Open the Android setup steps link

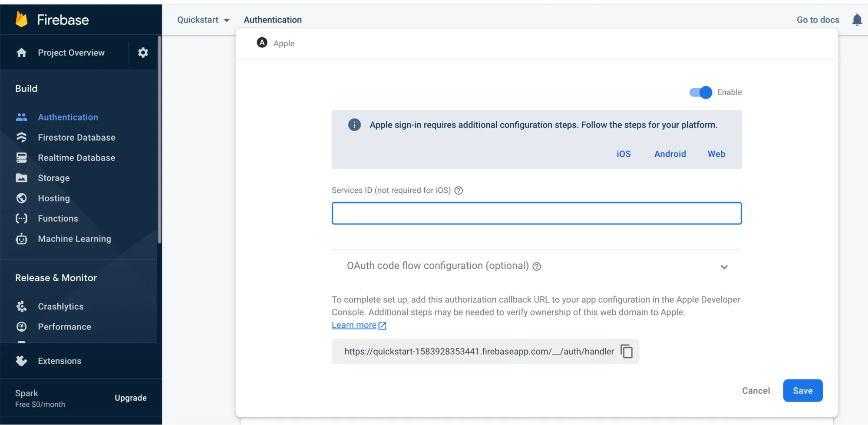click(670, 154)
